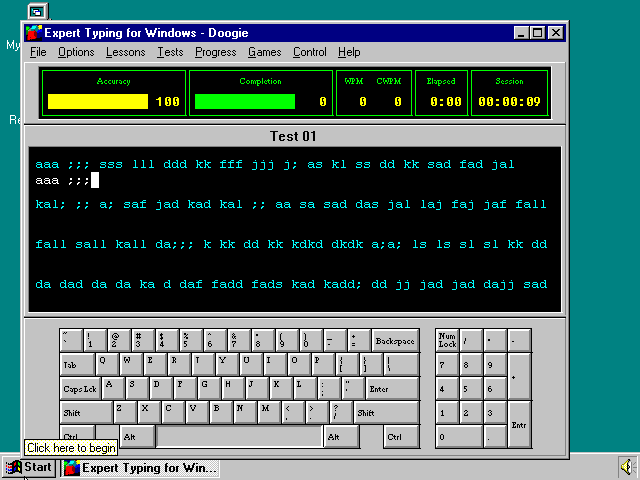Click the on-screen W key
The height and width of the screenshot is (480, 640).
click(131, 364)
